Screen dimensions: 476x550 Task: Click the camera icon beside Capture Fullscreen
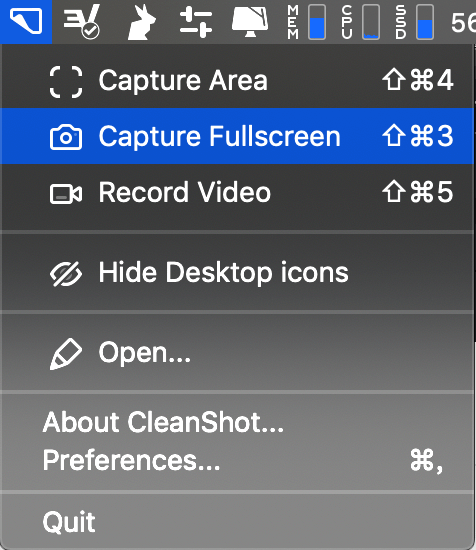[66, 137]
